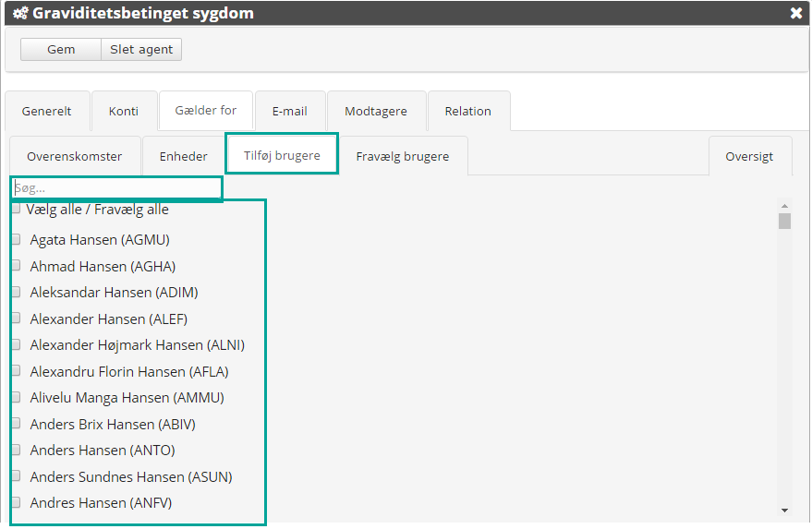Open the Konti tab

(124, 111)
